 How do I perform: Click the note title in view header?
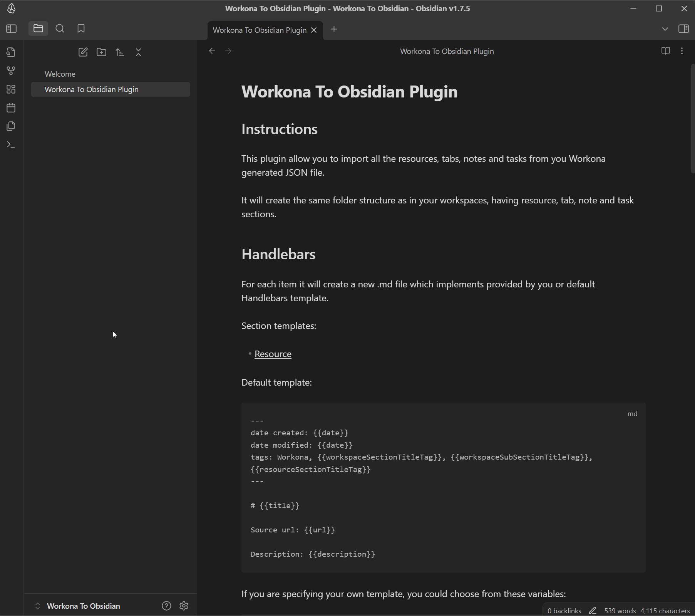click(x=447, y=51)
